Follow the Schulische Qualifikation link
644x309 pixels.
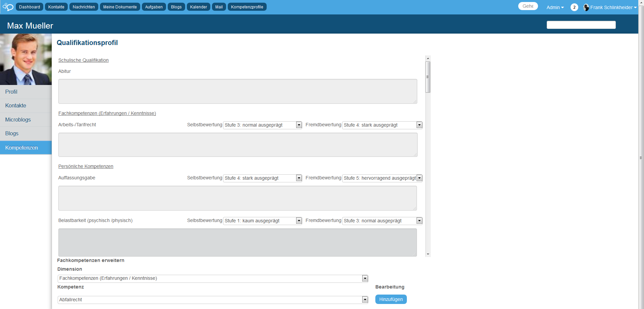coord(84,60)
